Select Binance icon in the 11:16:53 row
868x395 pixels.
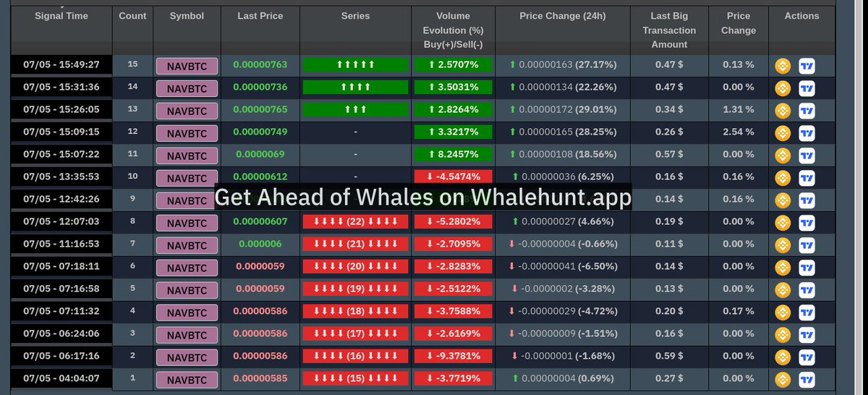point(783,245)
